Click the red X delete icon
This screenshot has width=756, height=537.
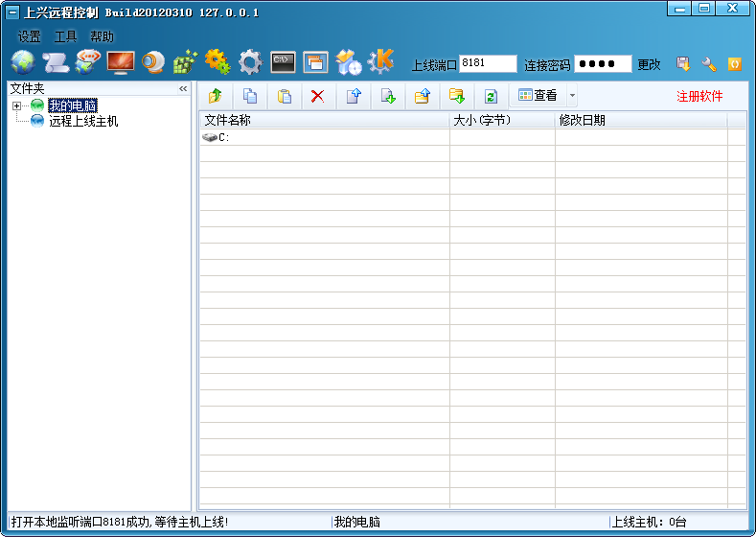point(317,96)
